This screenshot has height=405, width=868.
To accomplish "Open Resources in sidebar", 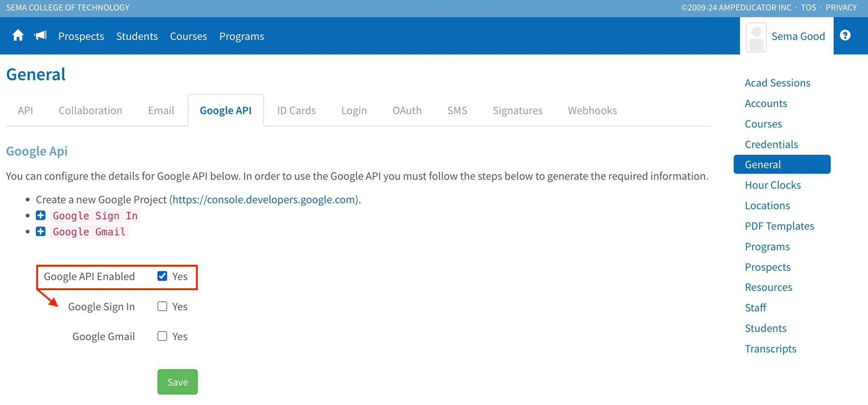I will click(768, 287).
